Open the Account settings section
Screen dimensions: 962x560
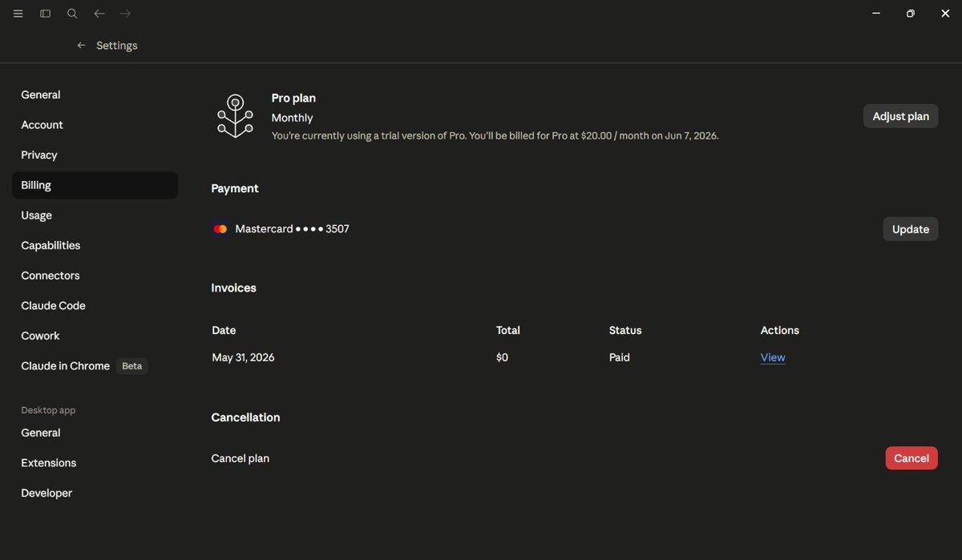pyautogui.click(x=42, y=125)
